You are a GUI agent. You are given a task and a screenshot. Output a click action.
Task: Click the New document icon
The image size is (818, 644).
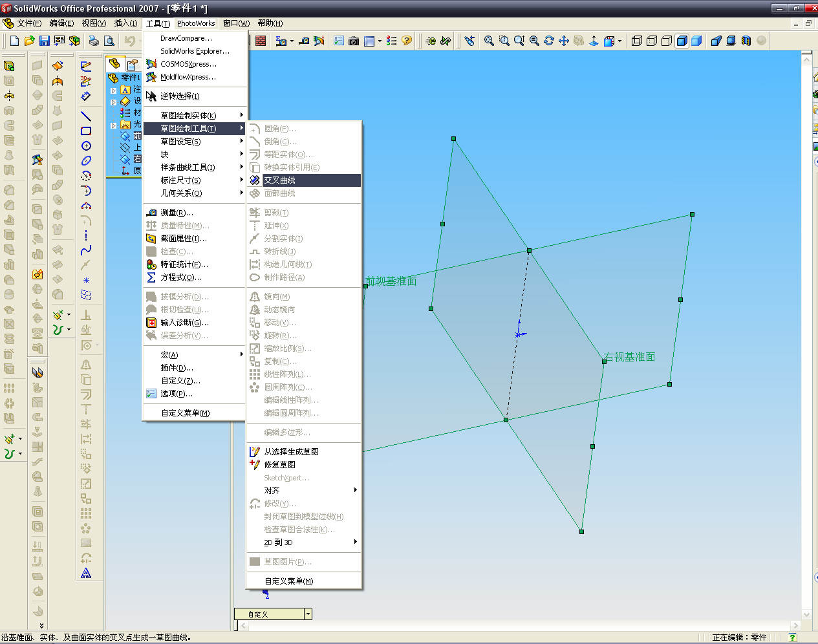click(x=14, y=41)
